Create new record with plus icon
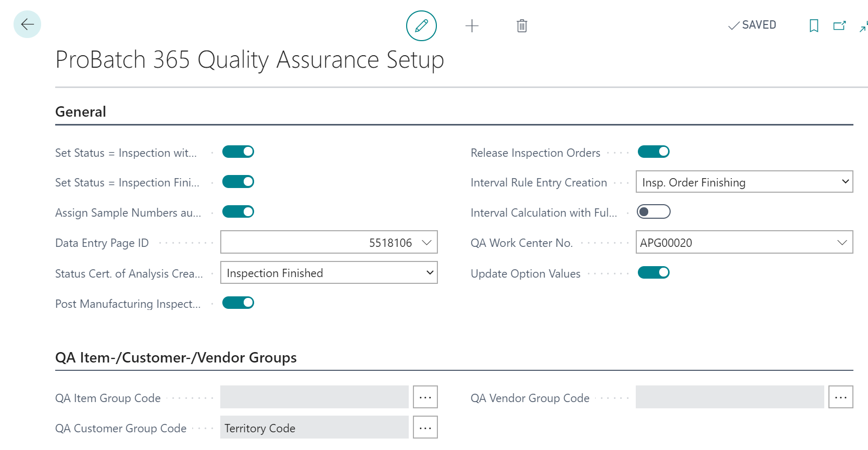 [x=472, y=26]
